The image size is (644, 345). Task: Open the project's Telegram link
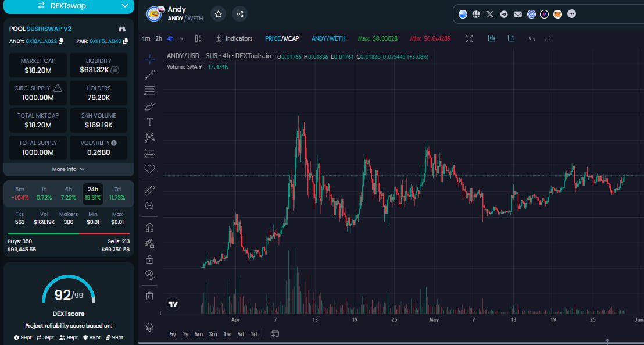pos(504,15)
